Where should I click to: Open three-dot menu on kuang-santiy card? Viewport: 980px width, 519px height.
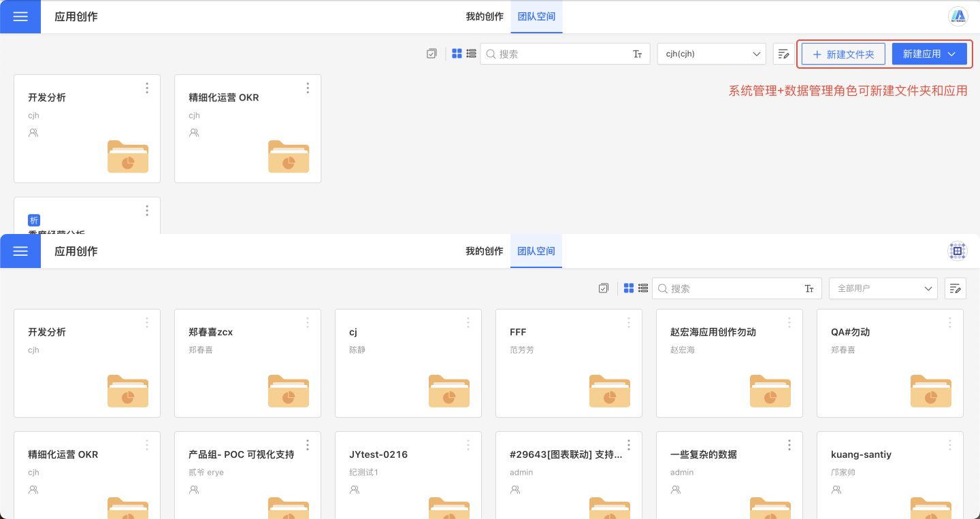950,445
